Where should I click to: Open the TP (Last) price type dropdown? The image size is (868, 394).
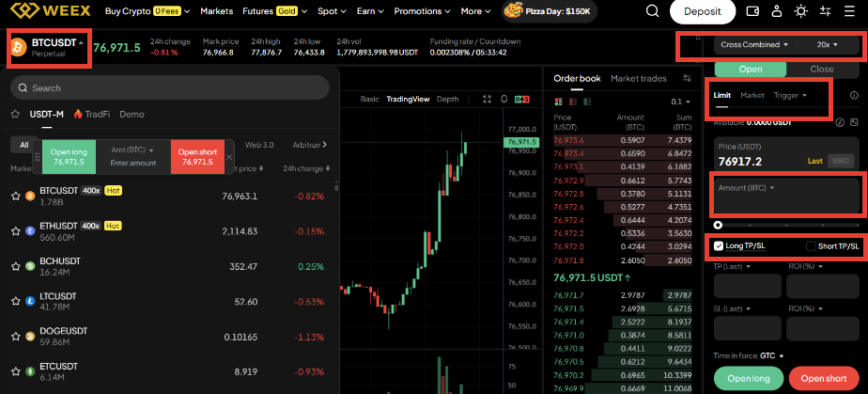click(x=733, y=266)
